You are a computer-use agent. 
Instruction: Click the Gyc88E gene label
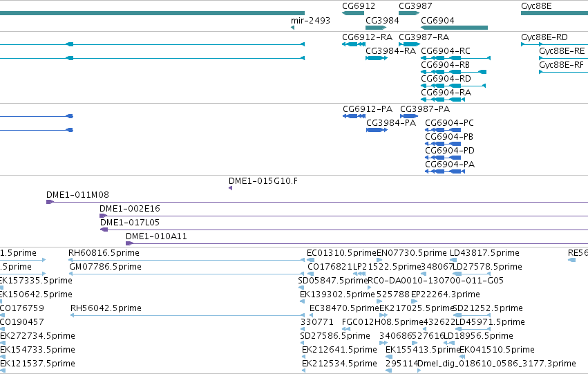pyautogui.click(x=536, y=6)
